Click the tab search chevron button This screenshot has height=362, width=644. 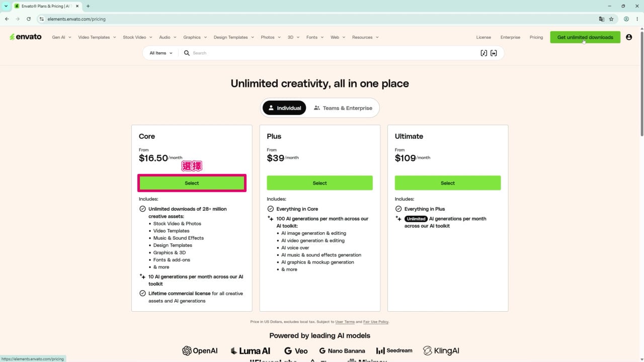click(x=6, y=6)
